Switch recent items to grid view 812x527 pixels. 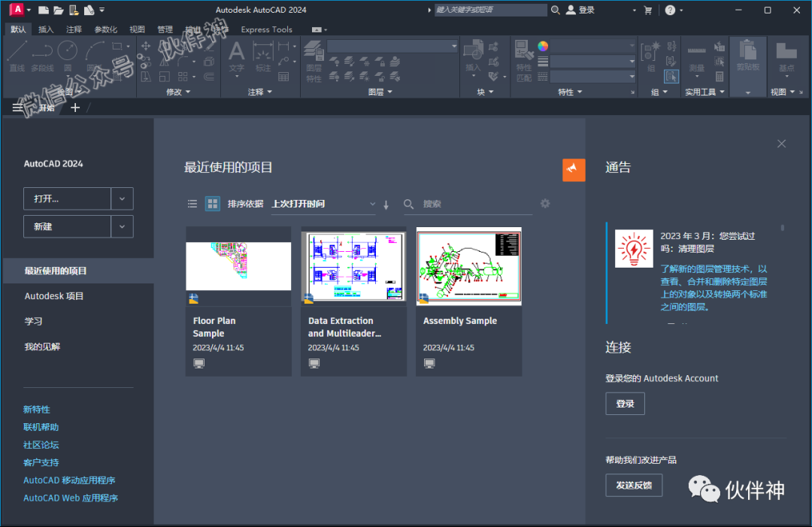pyautogui.click(x=212, y=204)
